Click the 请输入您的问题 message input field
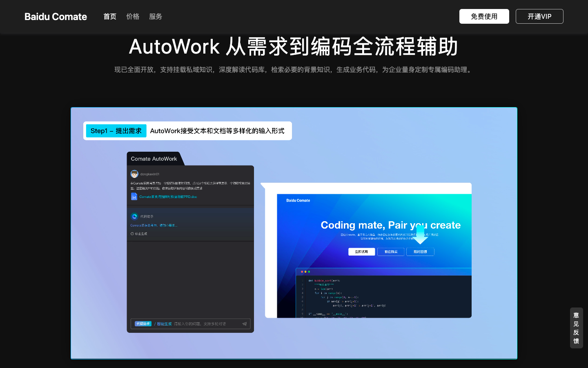The image size is (588, 368). point(200,323)
